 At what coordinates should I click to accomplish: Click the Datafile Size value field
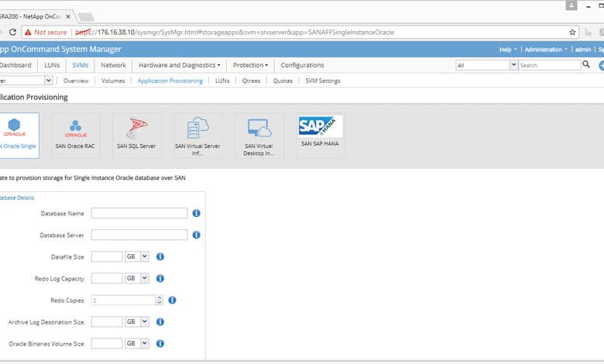tap(107, 256)
